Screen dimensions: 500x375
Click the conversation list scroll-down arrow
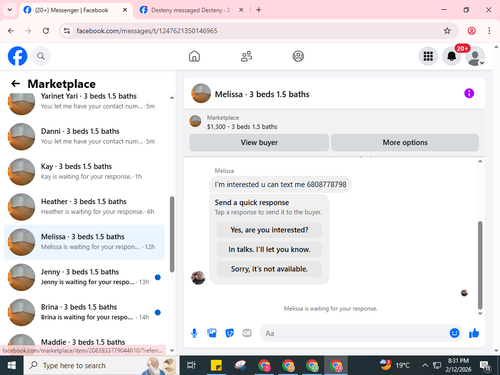click(172, 350)
